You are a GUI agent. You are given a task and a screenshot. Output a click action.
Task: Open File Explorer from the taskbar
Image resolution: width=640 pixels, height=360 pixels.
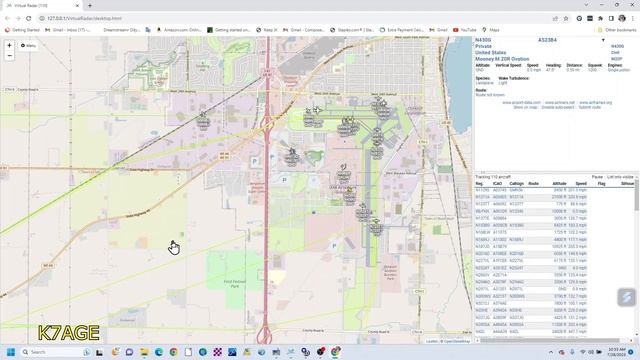144,352
